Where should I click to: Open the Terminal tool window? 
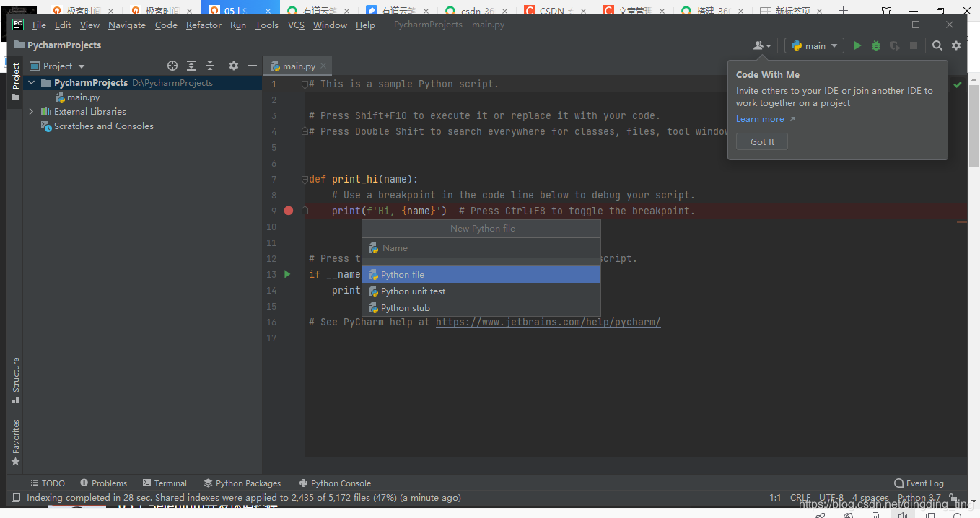(x=165, y=483)
